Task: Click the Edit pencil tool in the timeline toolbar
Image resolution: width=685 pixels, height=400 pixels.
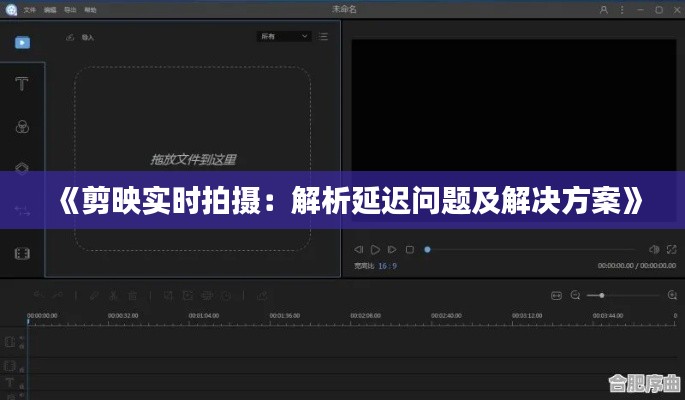Action: click(94, 296)
